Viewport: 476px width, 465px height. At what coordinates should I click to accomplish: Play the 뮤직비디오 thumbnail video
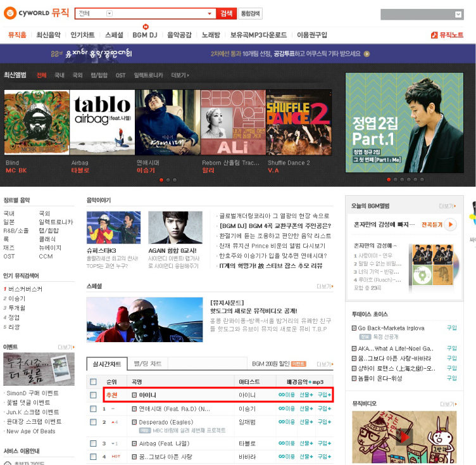(x=404, y=437)
